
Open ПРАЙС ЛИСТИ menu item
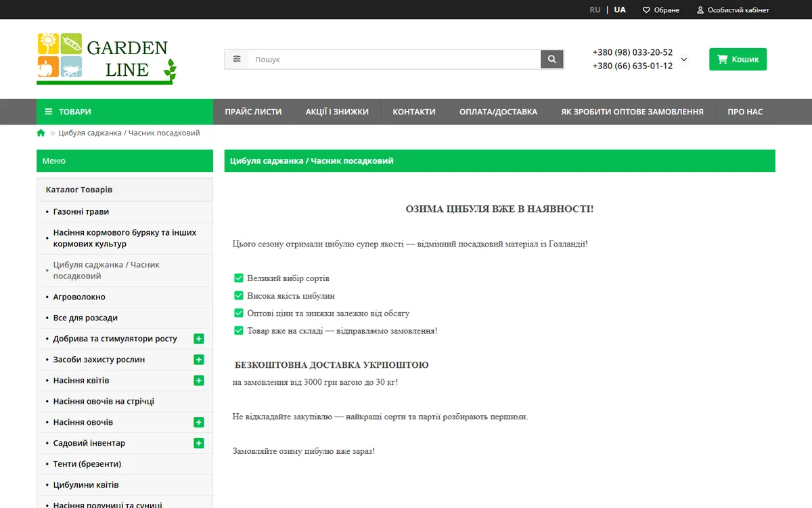253,112
